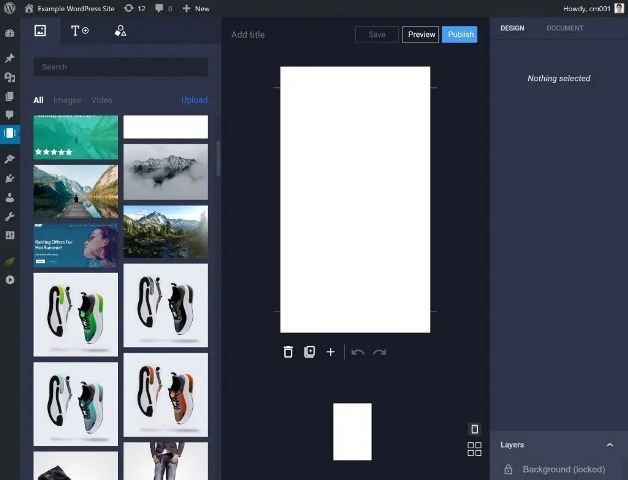Screen dimensions: 628x480
Task: Open the Tools wrench sidebar icon
Action: (10, 217)
